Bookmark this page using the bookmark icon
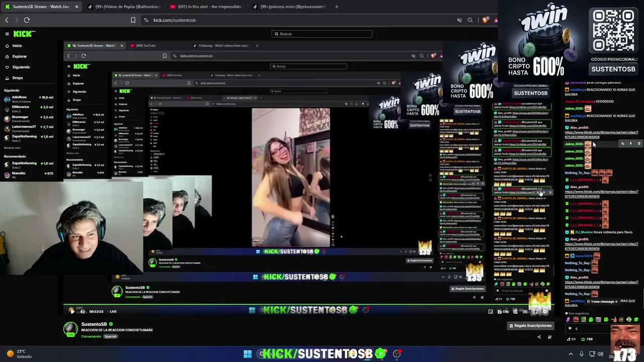644x362 pixels. point(133,20)
